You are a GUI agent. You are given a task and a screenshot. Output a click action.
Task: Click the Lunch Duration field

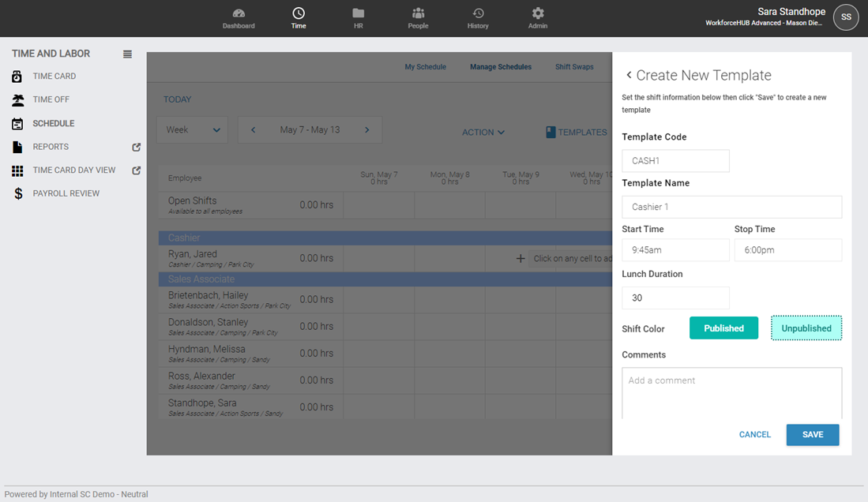pos(675,298)
